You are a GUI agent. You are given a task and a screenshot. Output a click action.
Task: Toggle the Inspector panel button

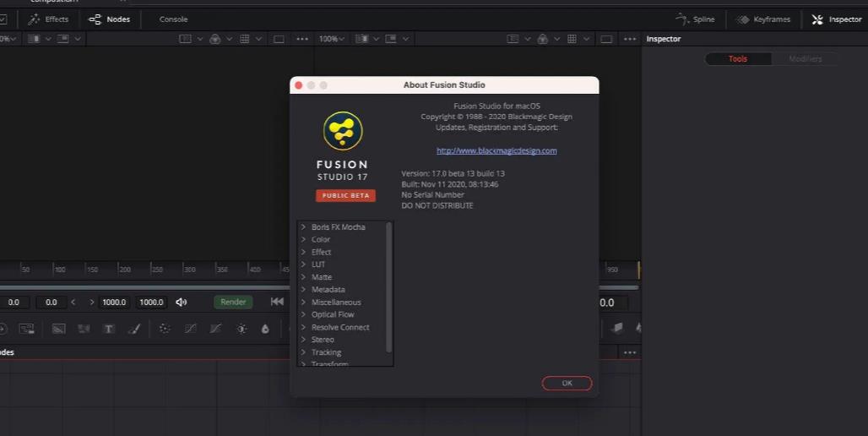837,19
